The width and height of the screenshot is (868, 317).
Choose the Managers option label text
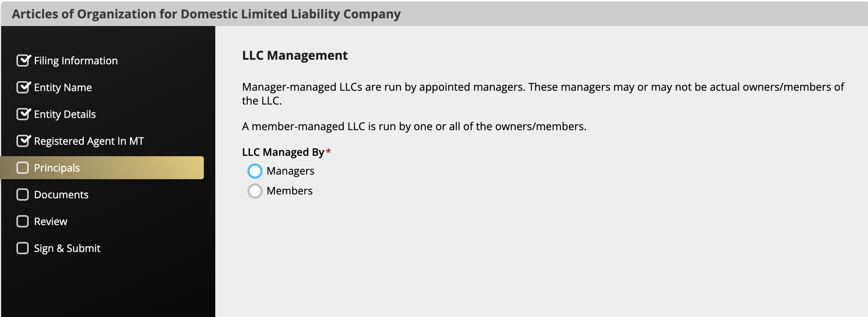click(290, 171)
